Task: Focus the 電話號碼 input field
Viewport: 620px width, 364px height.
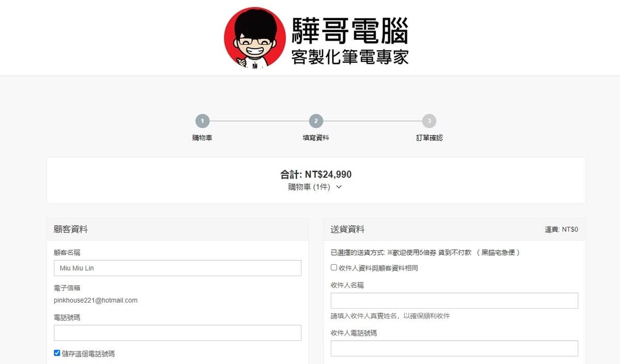Action: pyautogui.click(x=177, y=333)
